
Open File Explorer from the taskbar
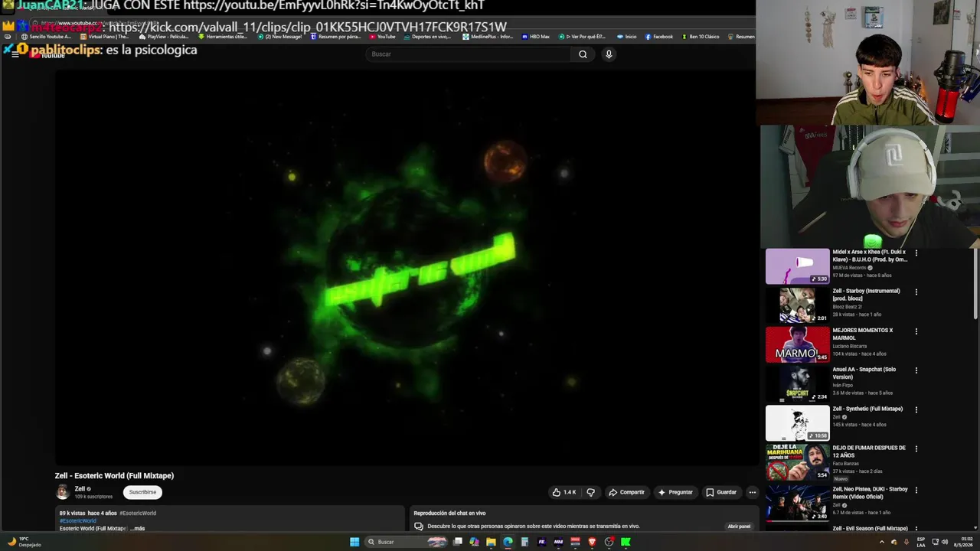point(491,542)
